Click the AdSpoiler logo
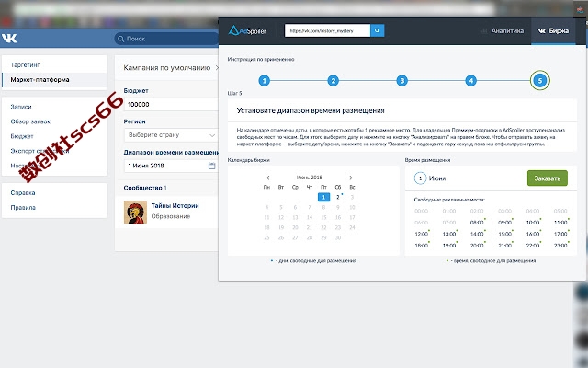This screenshot has height=368, width=588. pyautogui.click(x=247, y=30)
